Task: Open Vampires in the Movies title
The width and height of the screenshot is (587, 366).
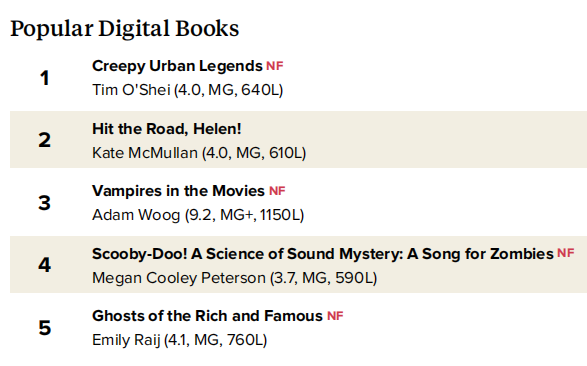Action: point(178,191)
